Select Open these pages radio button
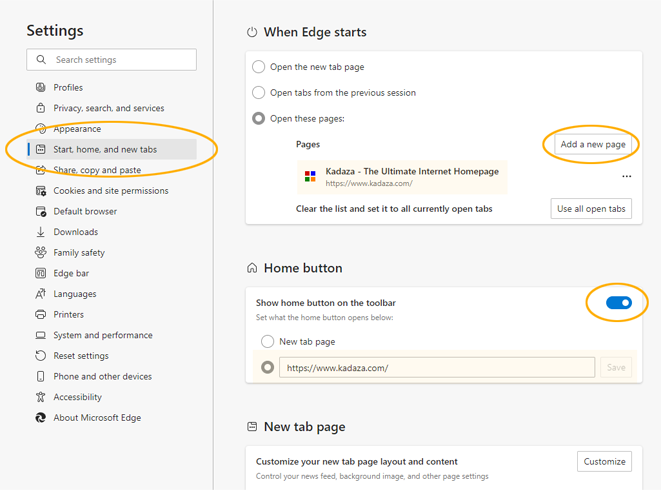Image resolution: width=661 pixels, height=490 pixels. tap(258, 118)
